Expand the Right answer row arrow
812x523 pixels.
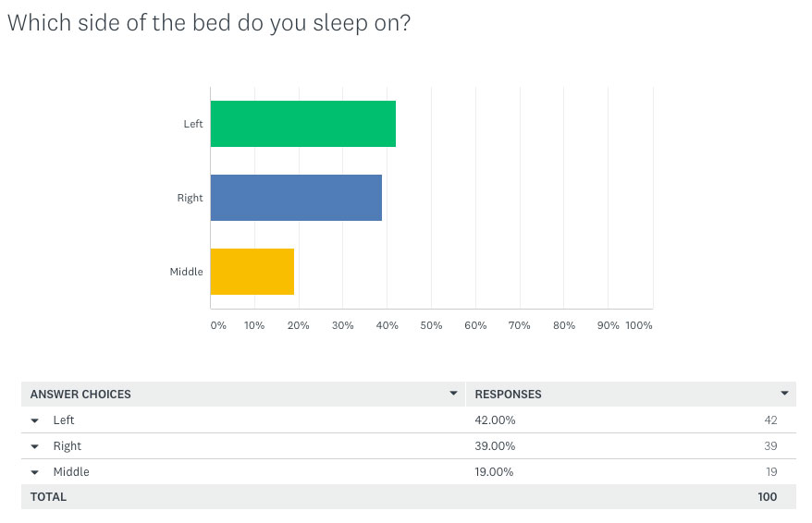(35, 446)
